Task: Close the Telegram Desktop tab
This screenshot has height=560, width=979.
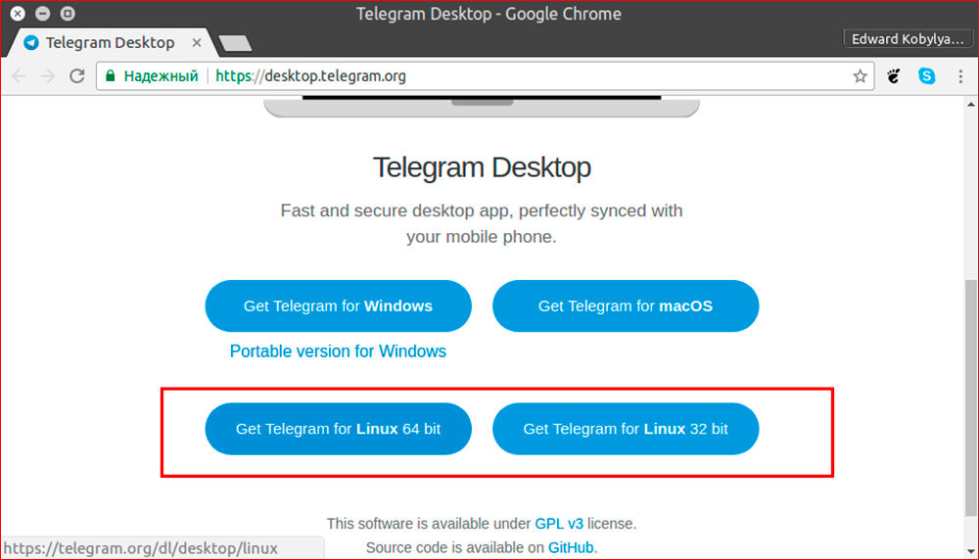Action: [197, 42]
